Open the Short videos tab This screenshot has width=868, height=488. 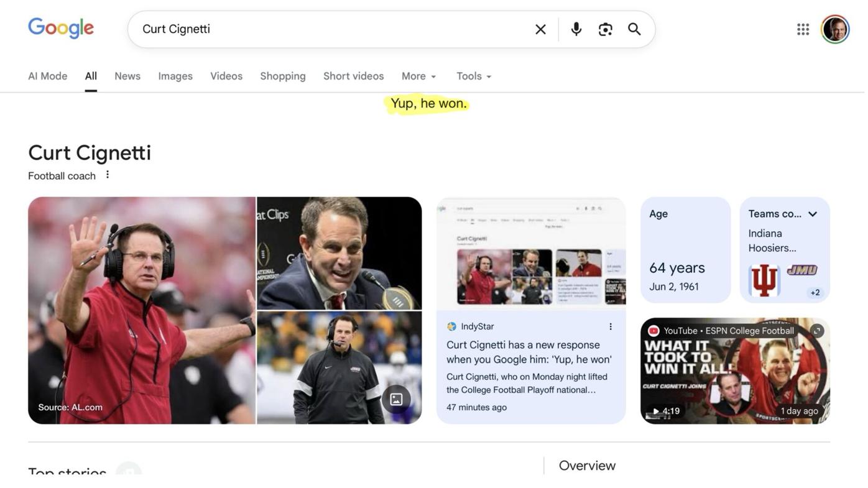(x=354, y=76)
